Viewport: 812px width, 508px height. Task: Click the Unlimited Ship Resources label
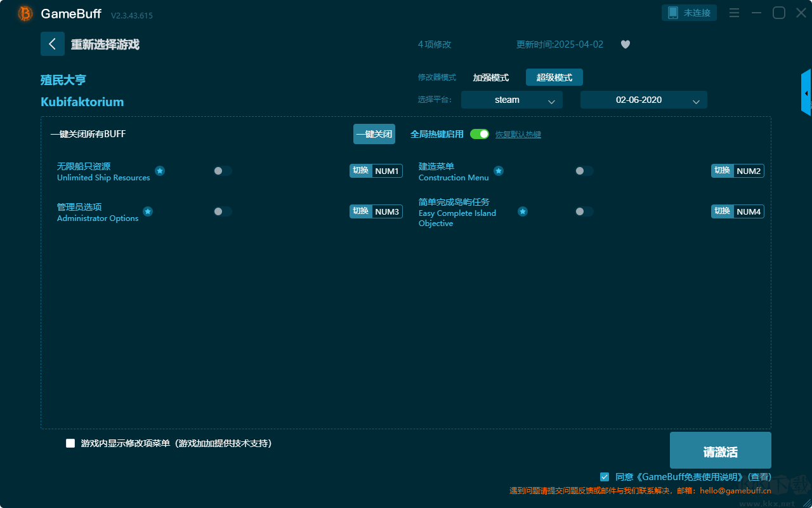tap(103, 178)
